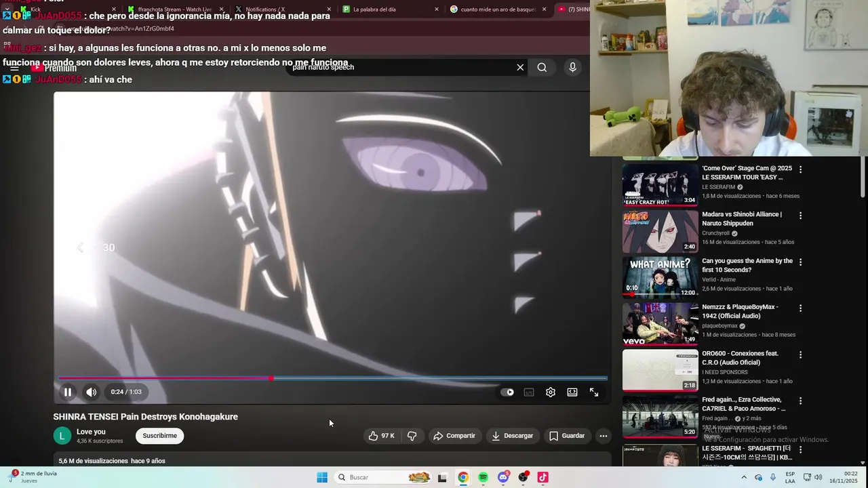
Task: Close the Notifications / X tab
Action: tap(329, 9)
